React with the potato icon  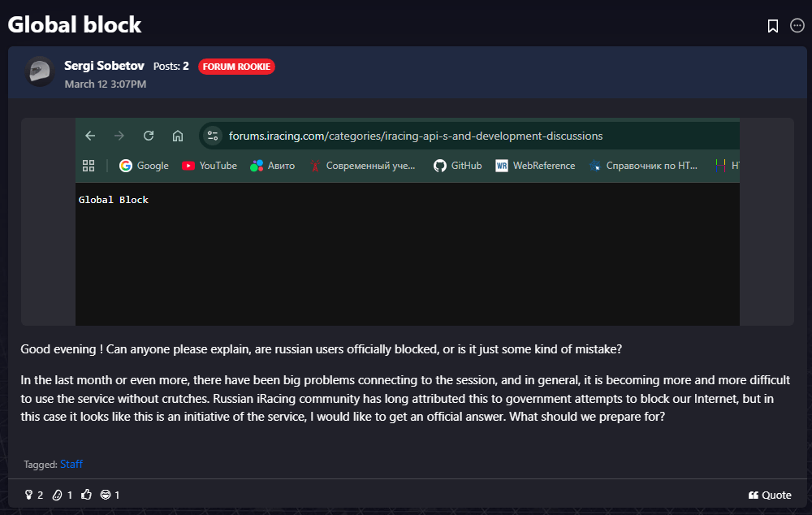(57, 495)
